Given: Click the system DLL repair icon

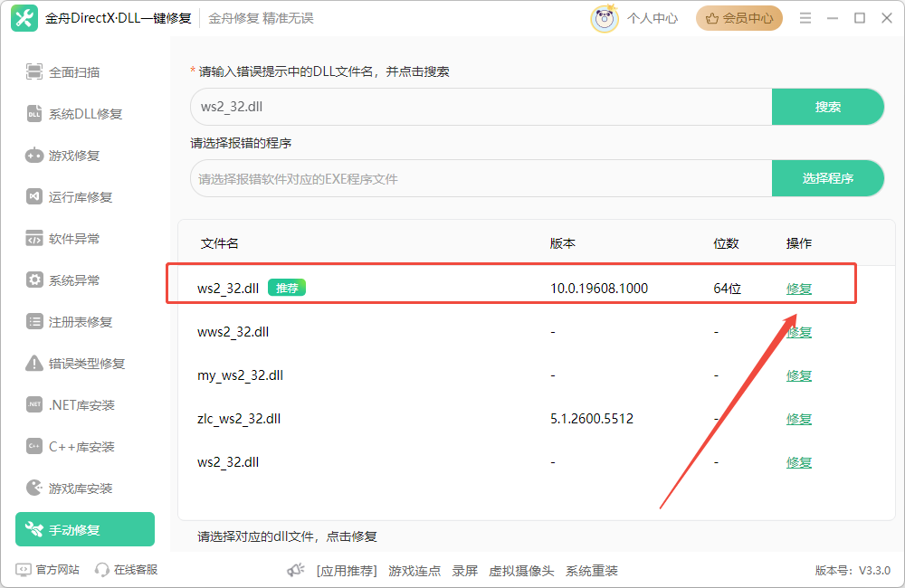Looking at the screenshot, I should click(34, 114).
